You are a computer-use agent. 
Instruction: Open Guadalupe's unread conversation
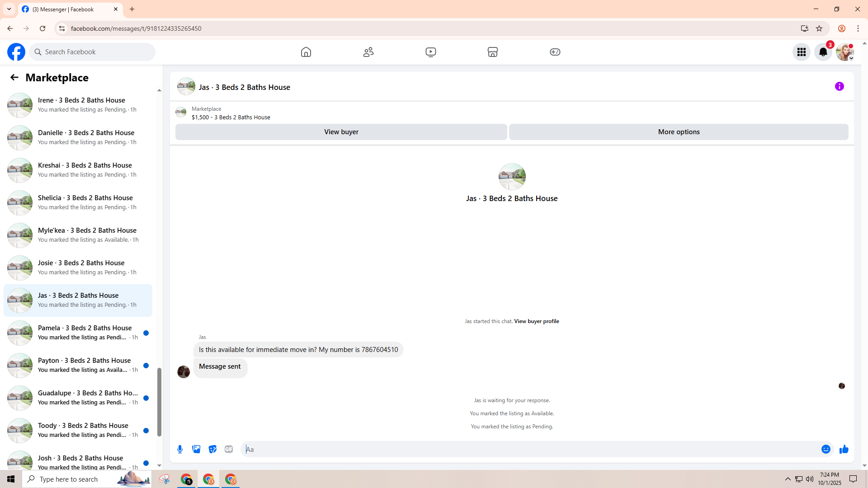[78, 398]
